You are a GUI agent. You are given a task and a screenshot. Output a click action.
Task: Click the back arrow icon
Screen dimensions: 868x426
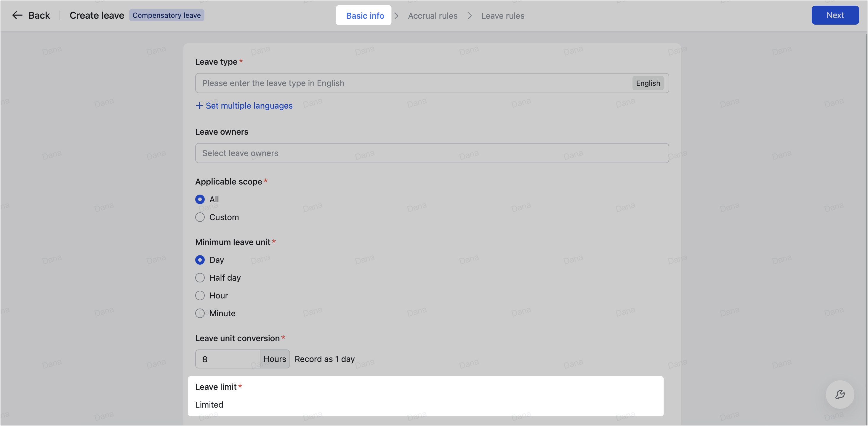coord(17,15)
